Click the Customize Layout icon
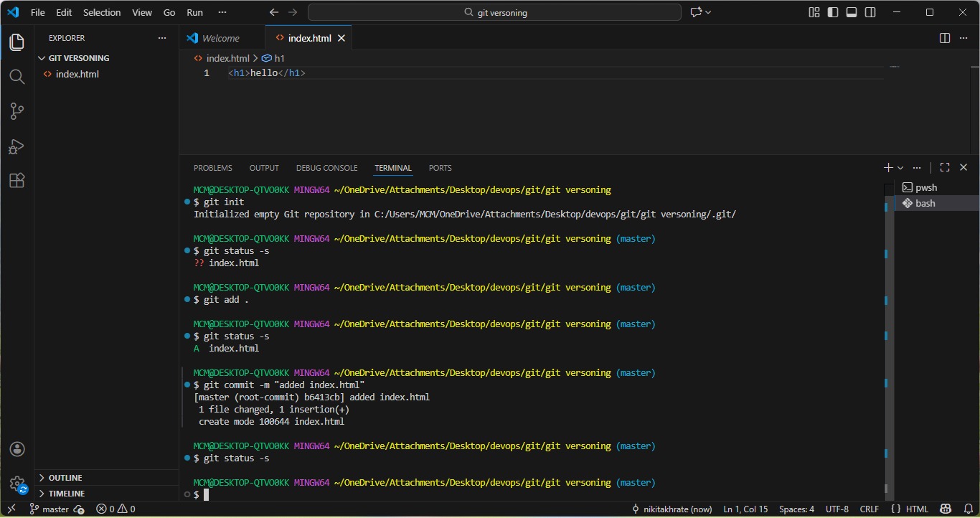The height and width of the screenshot is (518, 980). [x=814, y=12]
